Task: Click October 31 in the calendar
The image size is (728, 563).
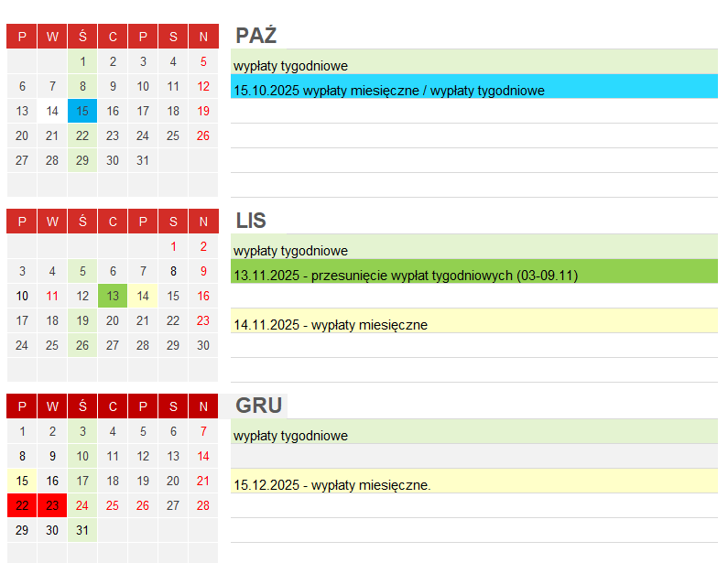Action: point(143,160)
